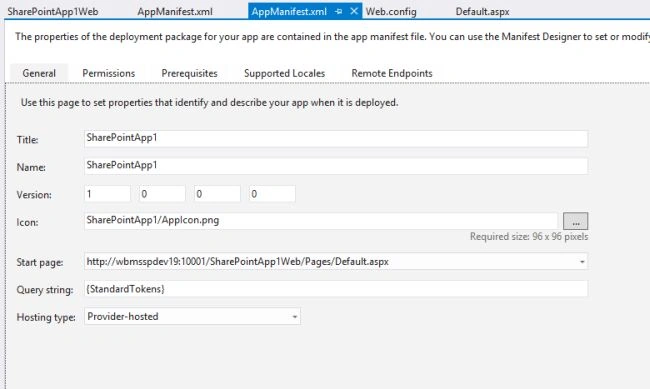The width and height of the screenshot is (650, 389).
Task: Click the Required size 96 x 96 text
Action: tap(529, 237)
